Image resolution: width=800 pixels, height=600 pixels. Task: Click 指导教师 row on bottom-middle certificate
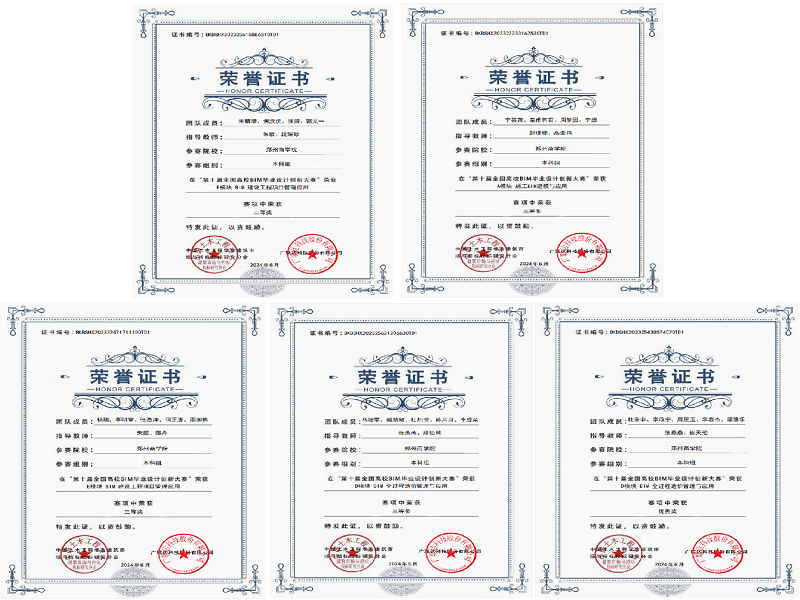coord(397,435)
